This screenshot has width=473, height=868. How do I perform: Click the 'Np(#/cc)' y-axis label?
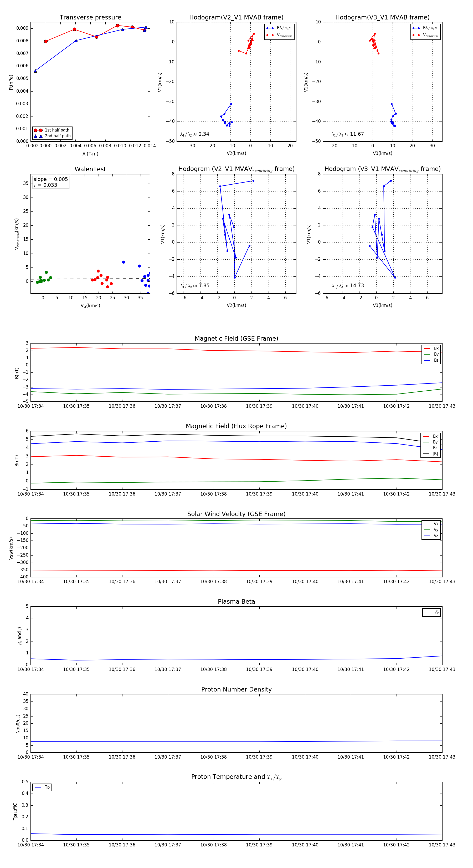click(18, 723)
